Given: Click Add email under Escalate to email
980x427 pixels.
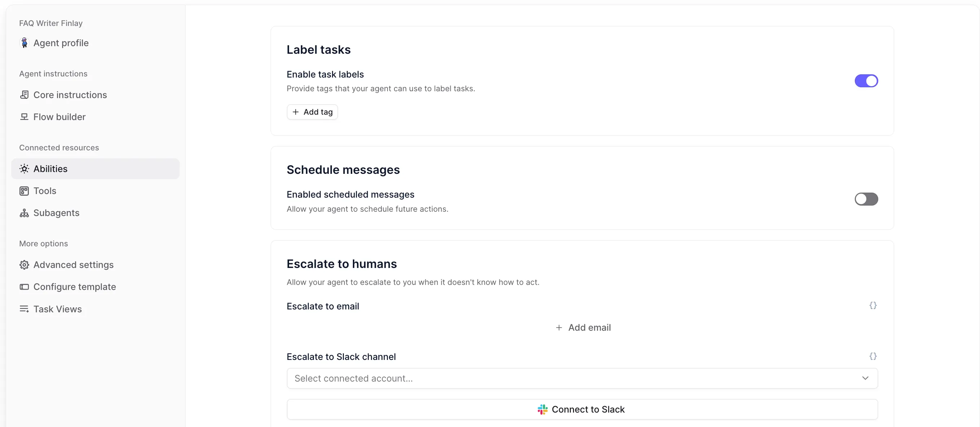Looking at the screenshot, I should tap(582, 327).
